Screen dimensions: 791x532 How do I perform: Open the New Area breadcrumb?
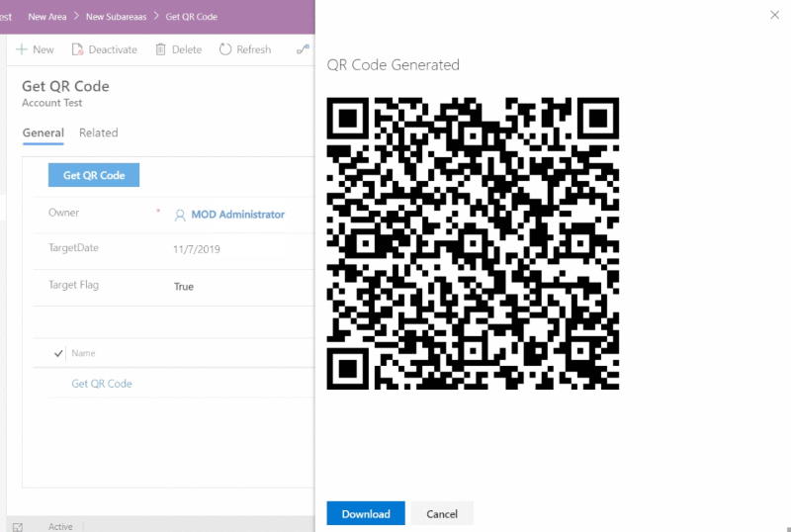(x=46, y=17)
